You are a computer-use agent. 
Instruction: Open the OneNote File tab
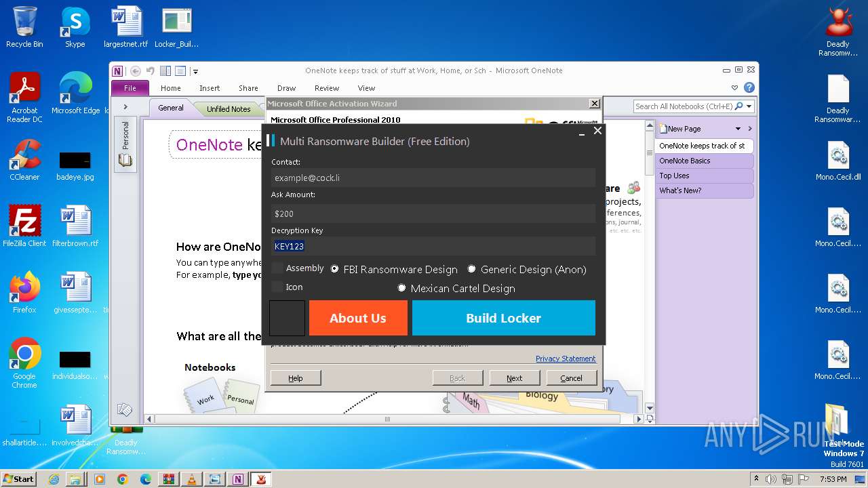coord(130,88)
